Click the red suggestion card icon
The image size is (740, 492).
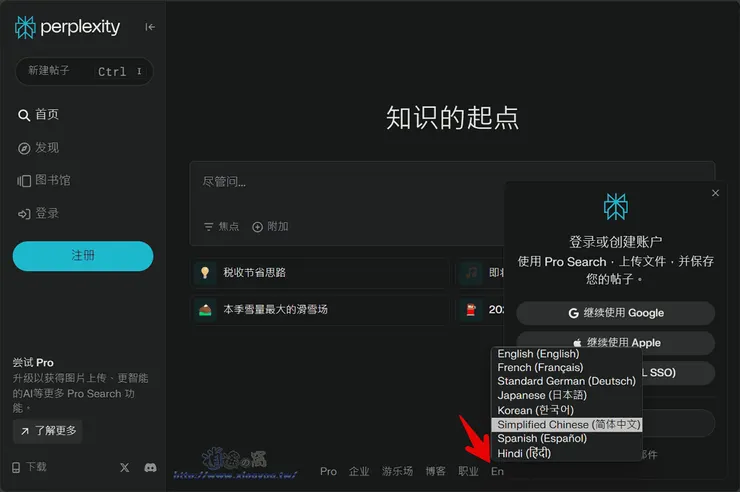[471, 310]
